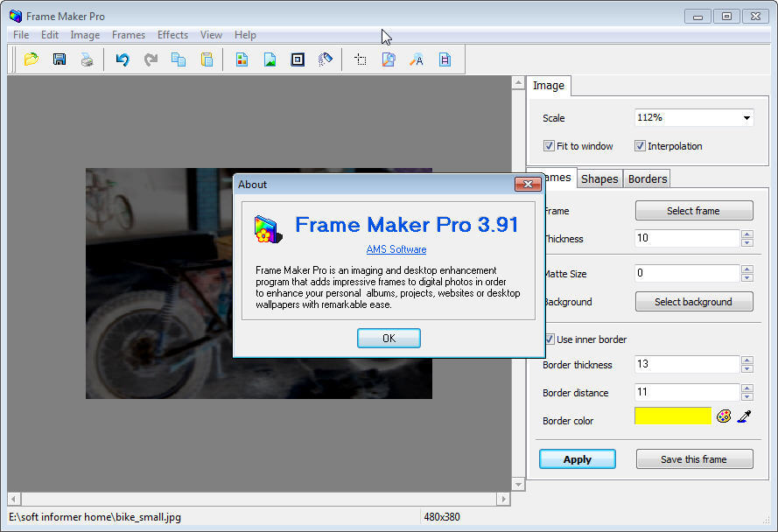Select the crop tool in the toolbar
778x532 pixels.
coord(361,59)
